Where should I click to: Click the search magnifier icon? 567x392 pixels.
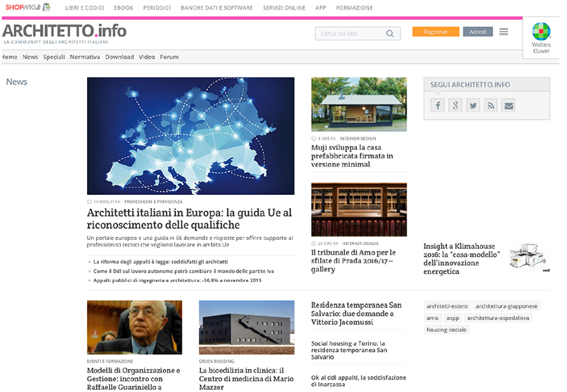(x=390, y=34)
